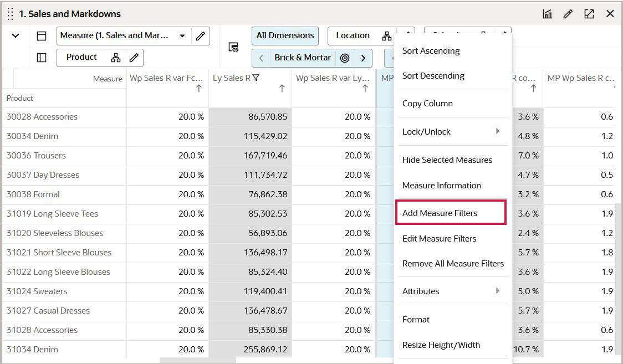Click the All Dimensions button

point(285,35)
